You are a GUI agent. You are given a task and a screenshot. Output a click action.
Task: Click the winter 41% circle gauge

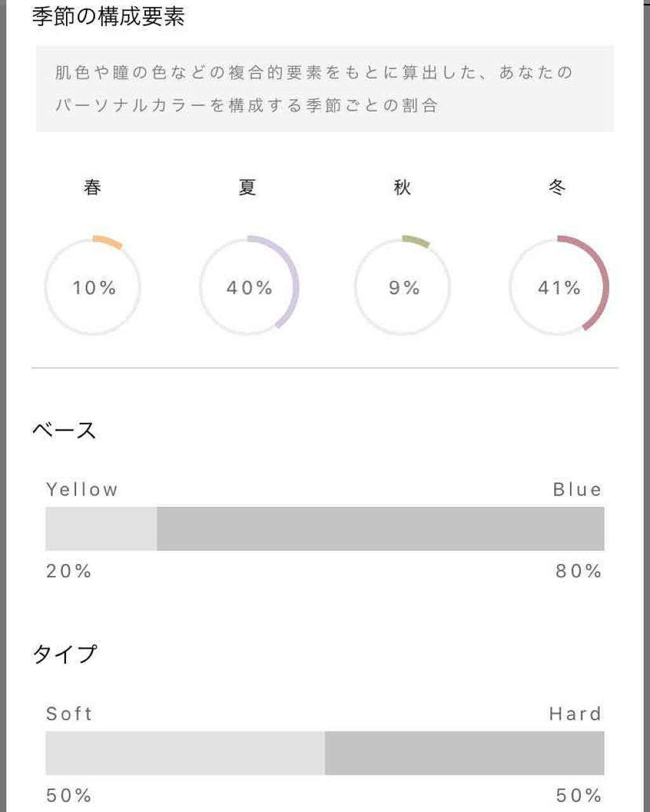(559, 287)
